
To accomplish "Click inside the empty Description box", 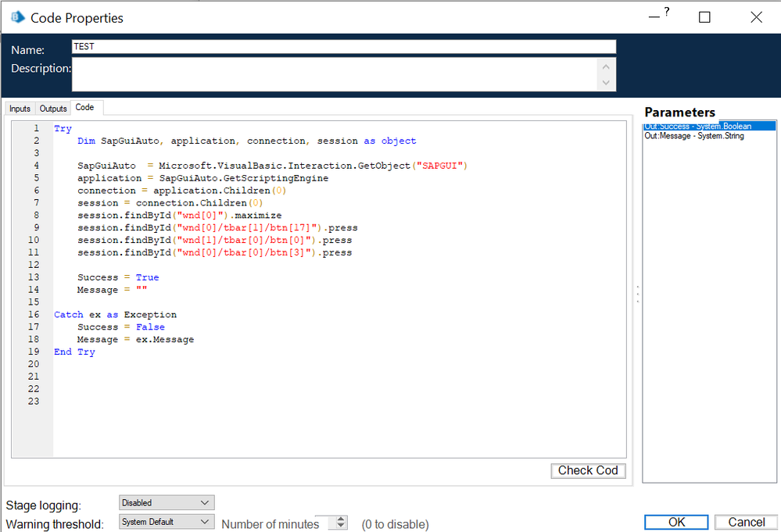I will coord(334,75).
